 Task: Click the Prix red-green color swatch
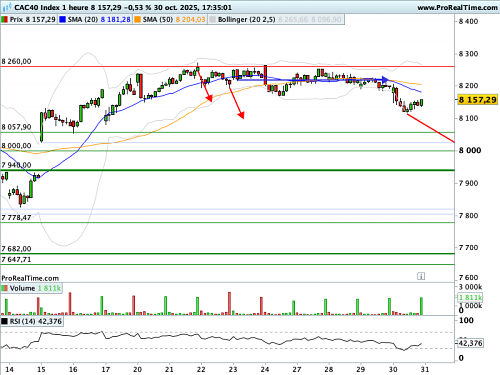click(4, 20)
